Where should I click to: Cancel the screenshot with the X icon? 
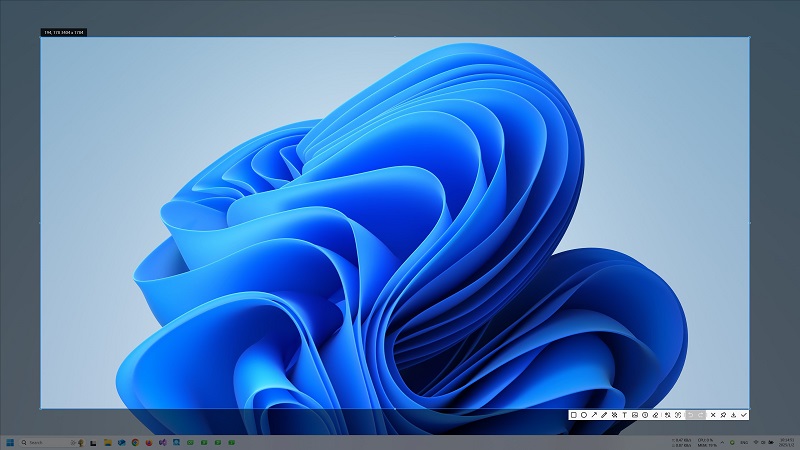(x=713, y=415)
